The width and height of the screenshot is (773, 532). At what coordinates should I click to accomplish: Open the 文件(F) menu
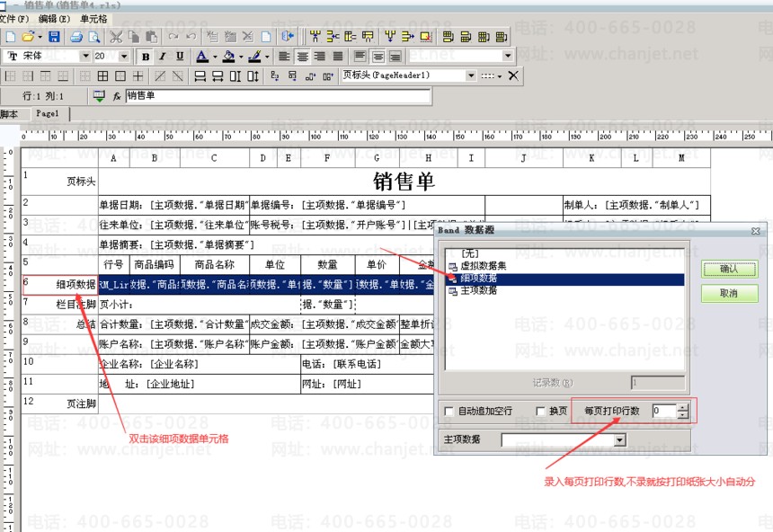(14, 18)
